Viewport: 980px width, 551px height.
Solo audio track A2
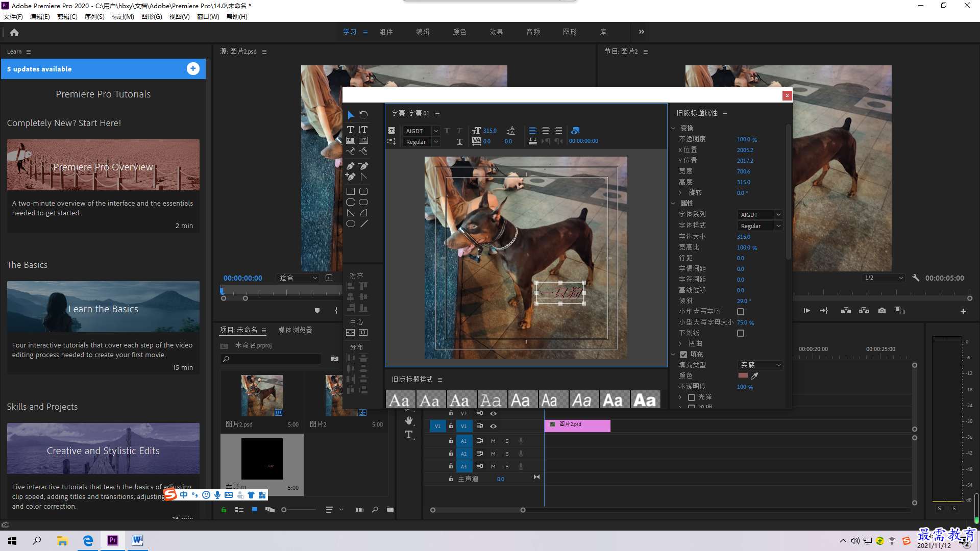[x=507, y=454]
